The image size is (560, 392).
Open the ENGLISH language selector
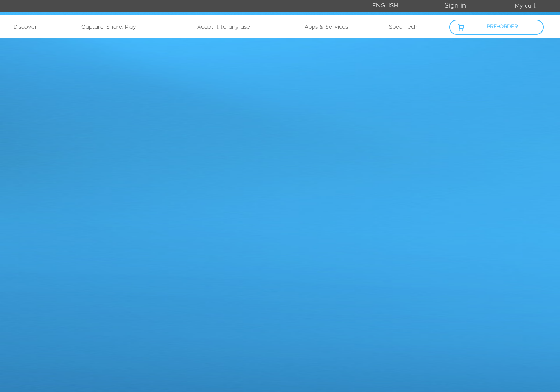pos(385,6)
